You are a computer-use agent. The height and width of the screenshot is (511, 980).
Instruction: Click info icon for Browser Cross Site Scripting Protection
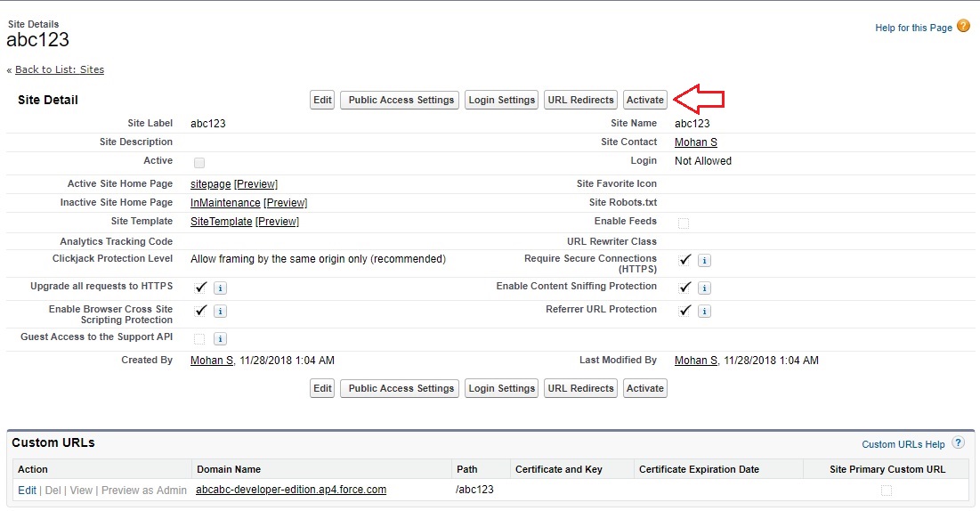(220, 311)
